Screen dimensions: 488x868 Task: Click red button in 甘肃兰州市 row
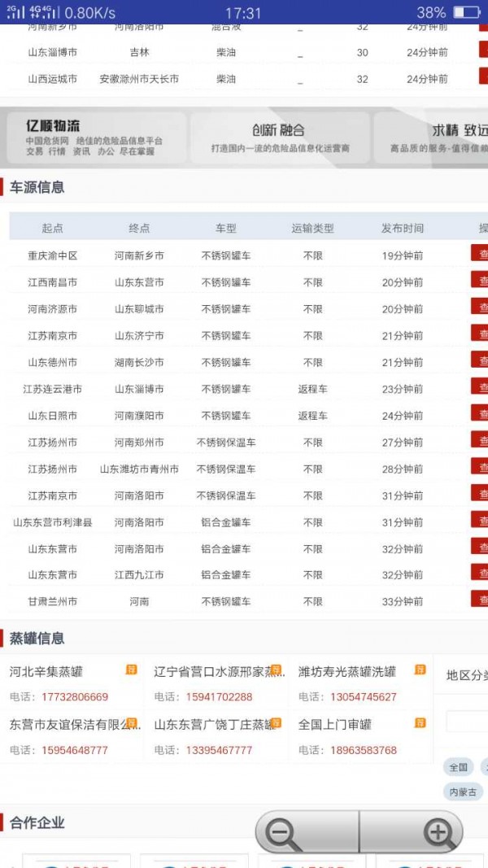click(480, 599)
